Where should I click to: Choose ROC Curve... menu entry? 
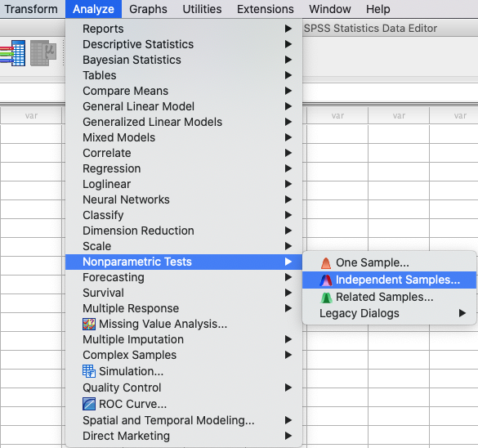click(x=184, y=404)
